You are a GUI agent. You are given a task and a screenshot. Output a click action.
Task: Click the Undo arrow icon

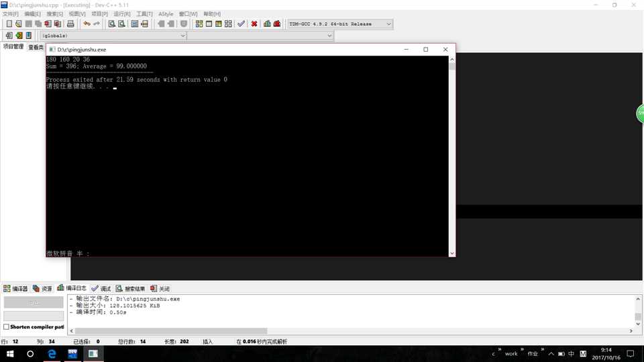[x=87, y=24]
